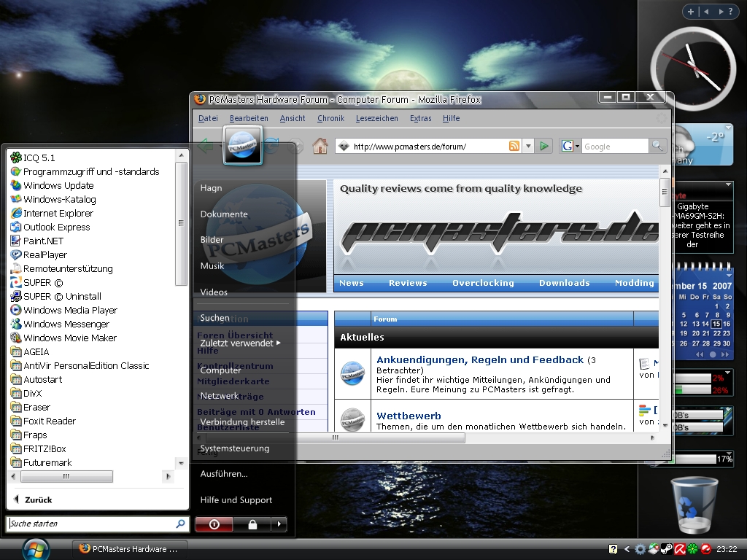Open the Datei menu in Firefox
Image resolution: width=747 pixels, height=560 pixels.
pyautogui.click(x=208, y=118)
